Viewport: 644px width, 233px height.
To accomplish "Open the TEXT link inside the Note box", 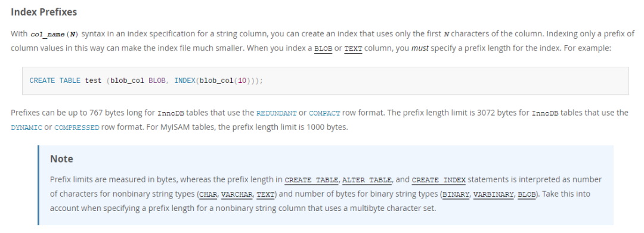I will [265, 194].
